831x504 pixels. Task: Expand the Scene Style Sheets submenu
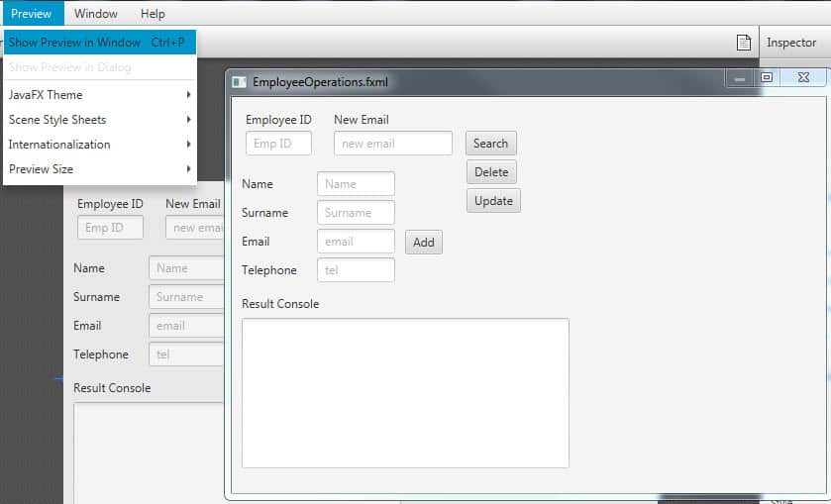(x=100, y=120)
